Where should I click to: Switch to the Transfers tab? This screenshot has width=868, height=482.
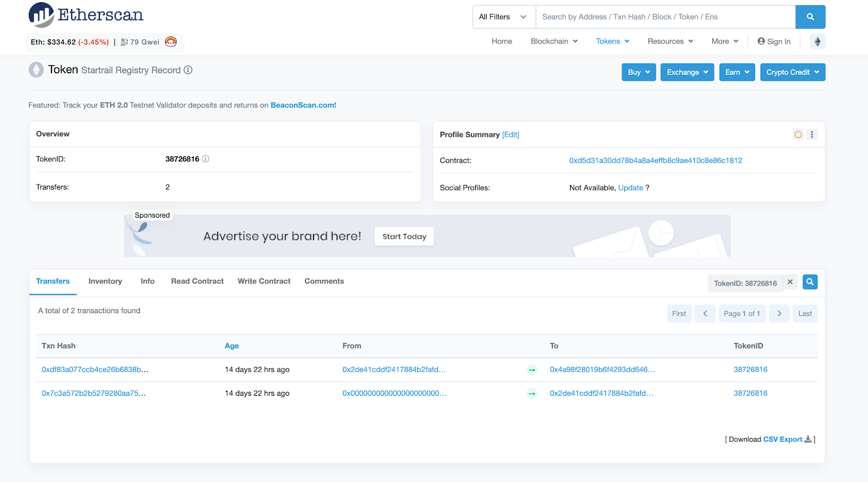[53, 281]
